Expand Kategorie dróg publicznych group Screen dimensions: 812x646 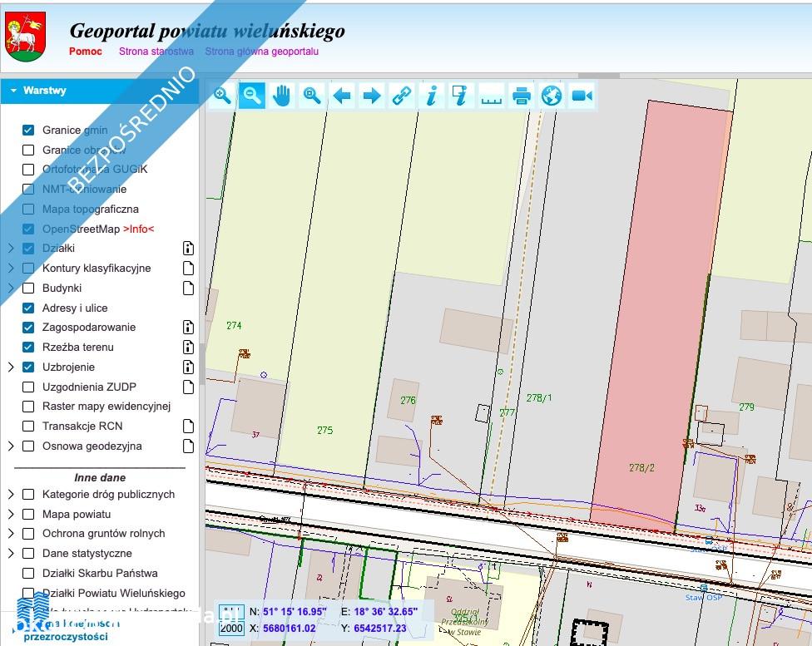pos(11,495)
